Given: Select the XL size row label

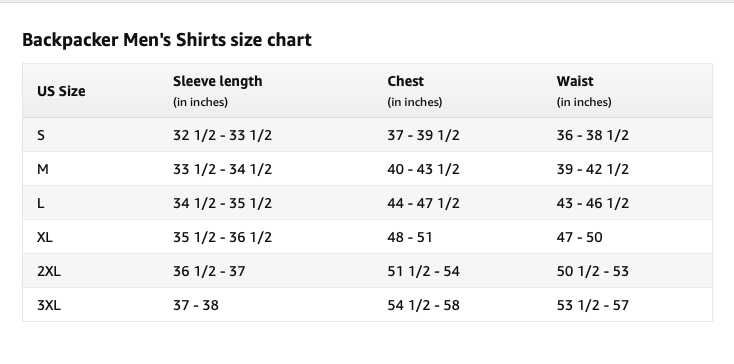Looking at the screenshot, I should [45, 237].
